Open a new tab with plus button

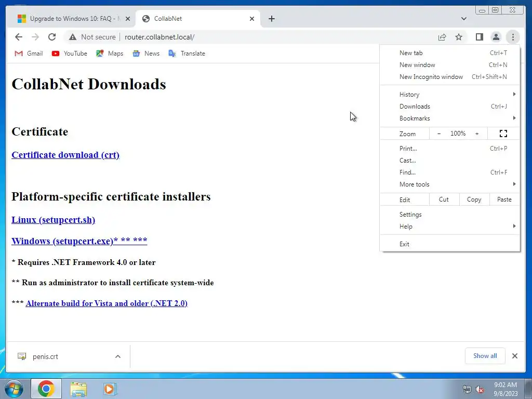271,19
